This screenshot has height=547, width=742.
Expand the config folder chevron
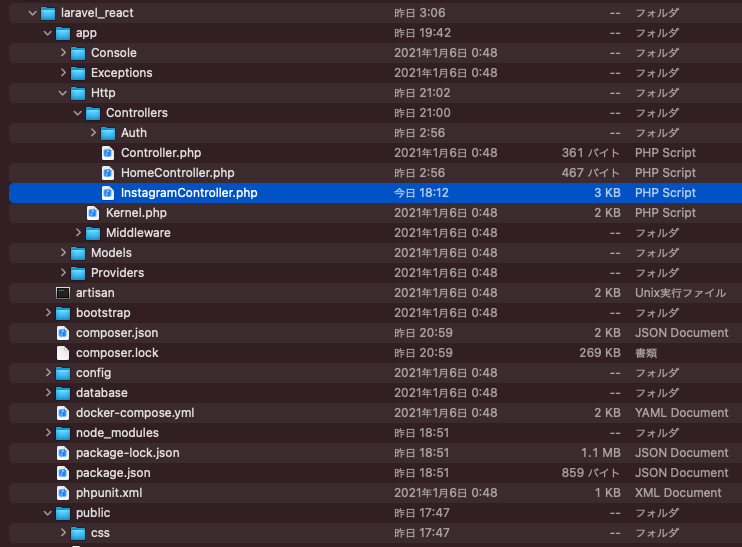coord(48,372)
